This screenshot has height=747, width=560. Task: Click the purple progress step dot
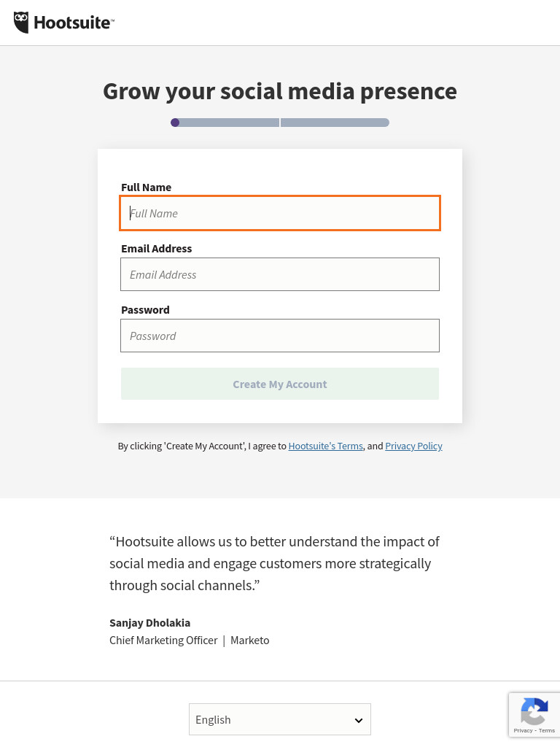click(175, 123)
